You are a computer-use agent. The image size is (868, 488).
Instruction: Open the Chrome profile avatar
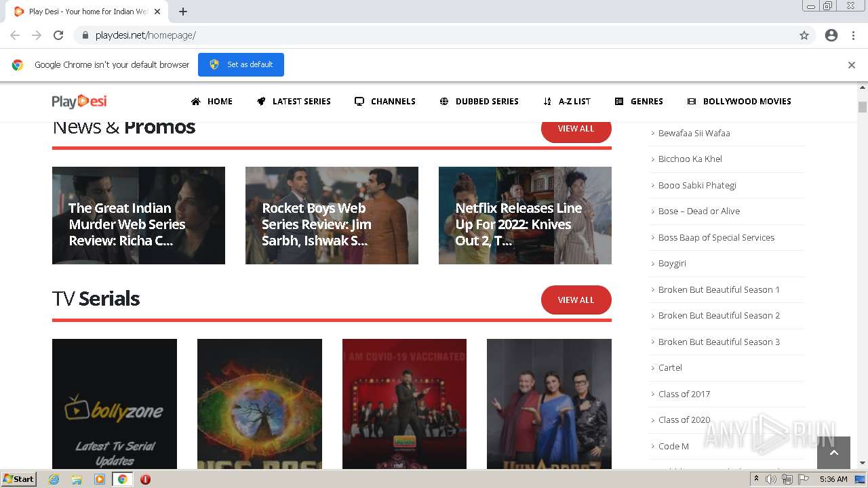[x=831, y=35]
